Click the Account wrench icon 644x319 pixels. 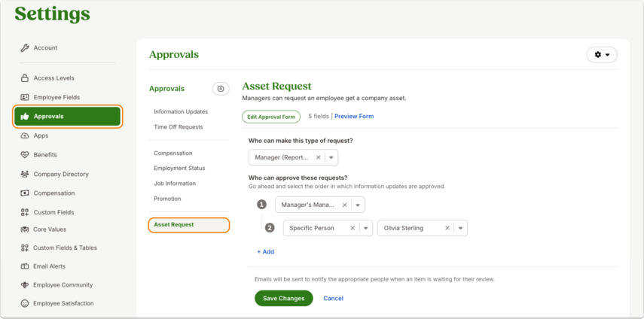[24, 48]
